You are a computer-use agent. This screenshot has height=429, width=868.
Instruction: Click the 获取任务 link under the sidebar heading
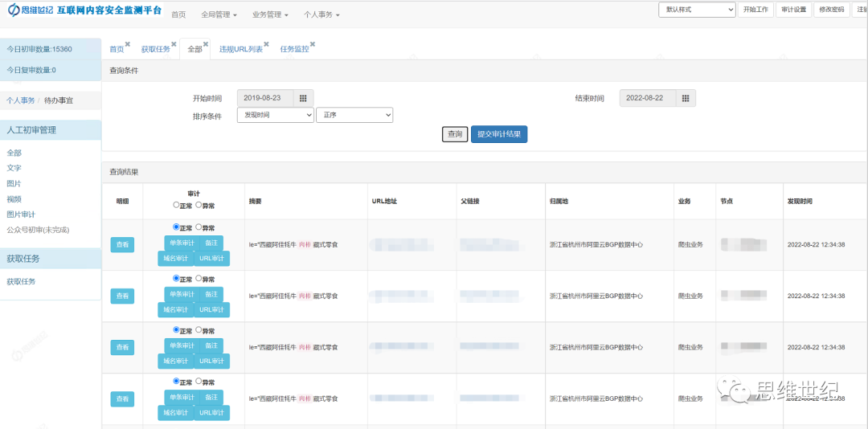coord(21,282)
